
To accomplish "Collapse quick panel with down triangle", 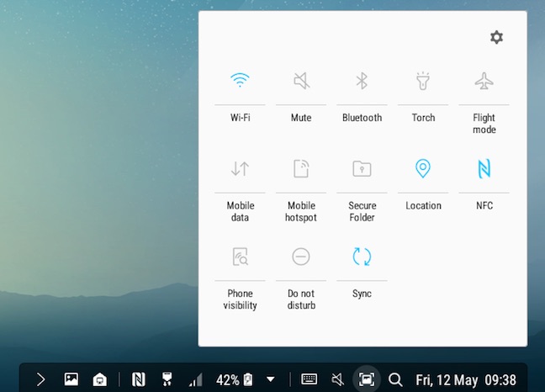I will [x=271, y=379].
